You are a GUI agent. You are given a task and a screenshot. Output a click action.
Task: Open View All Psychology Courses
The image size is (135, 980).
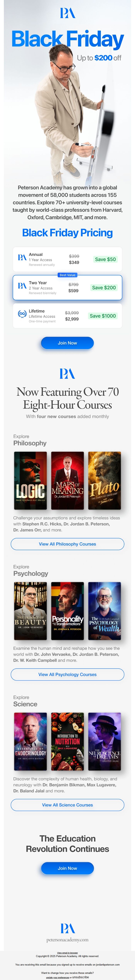[67, 675]
